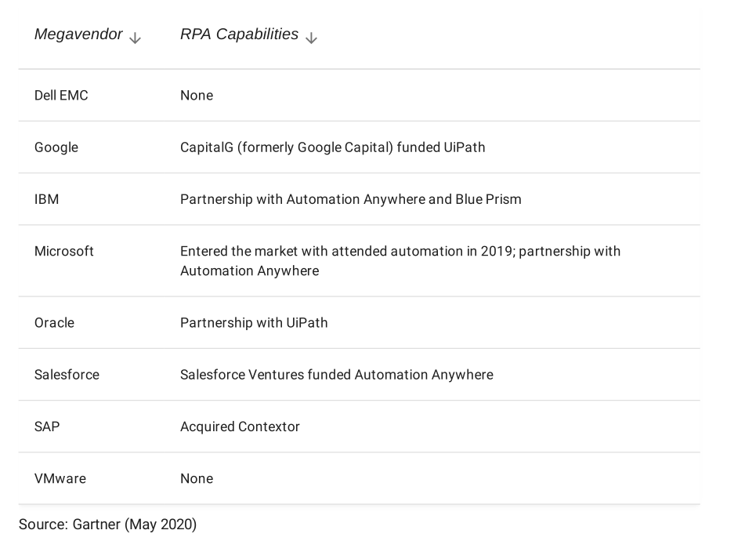Select the SAP vendor cell

coord(47,427)
